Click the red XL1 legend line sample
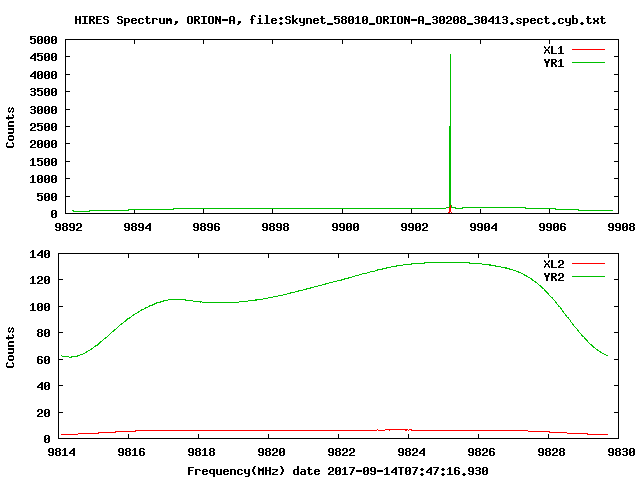 click(x=588, y=50)
